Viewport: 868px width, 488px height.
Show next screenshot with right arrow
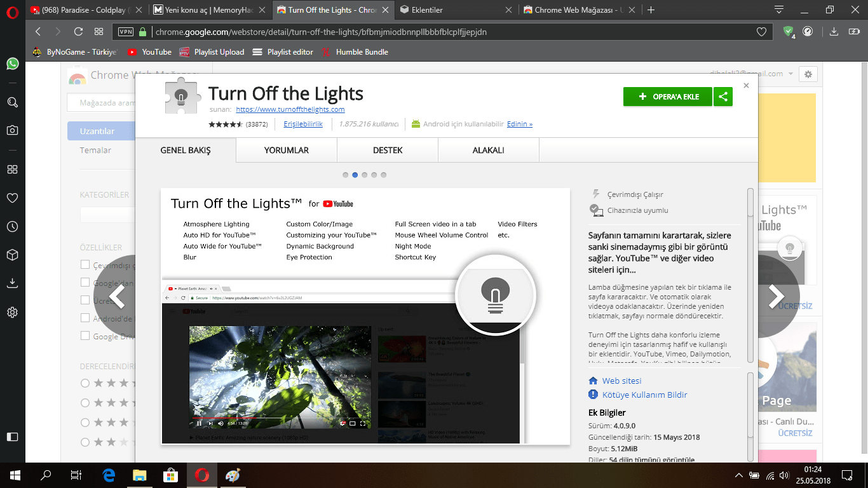coord(776,296)
